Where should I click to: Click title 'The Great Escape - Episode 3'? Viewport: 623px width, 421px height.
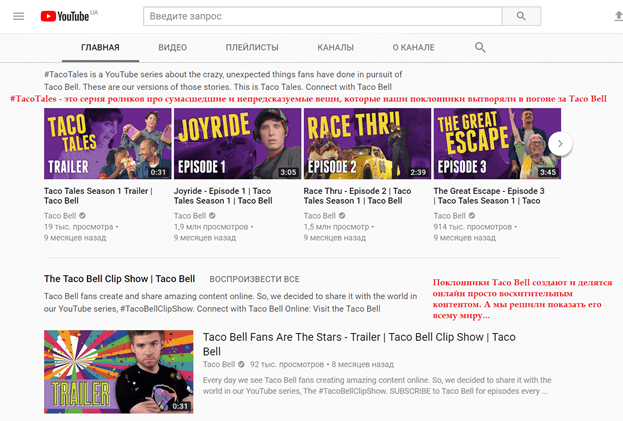click(x=489, y=196)
